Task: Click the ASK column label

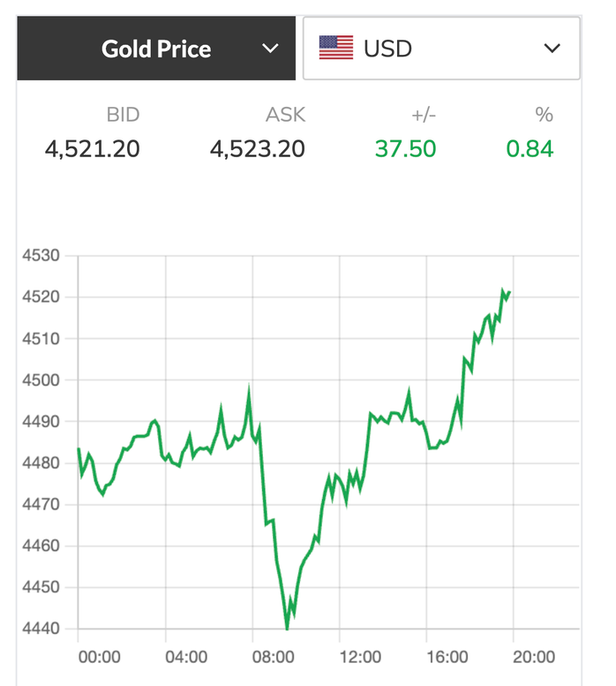Action: tap(285, 115)
